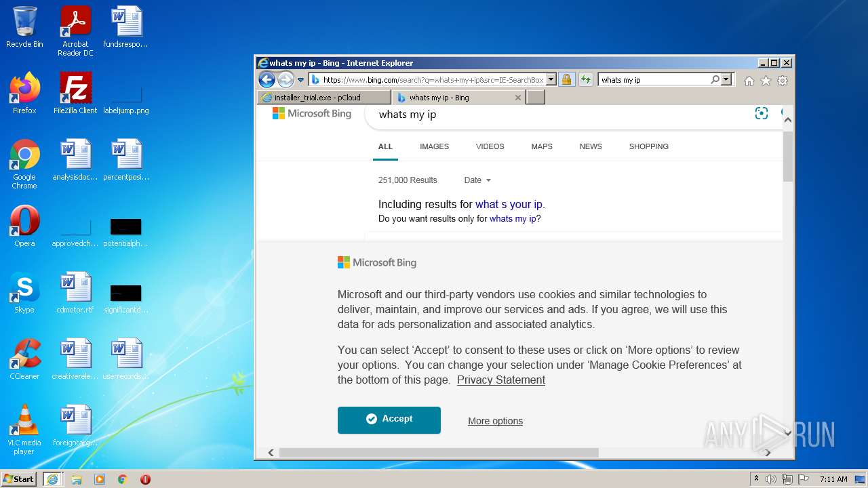Select the analysisdoc... Word document icon
Screen dimensions: 868x488
click(x=75, y=160)
